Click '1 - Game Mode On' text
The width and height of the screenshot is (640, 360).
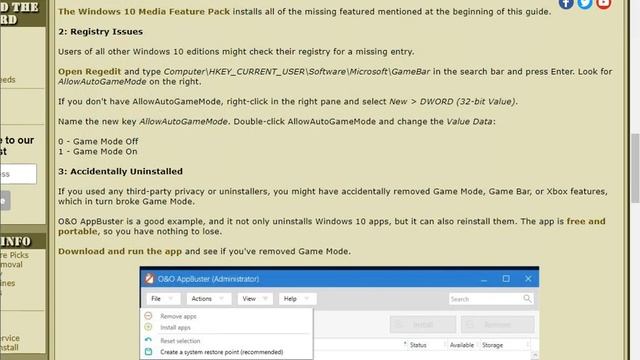point(98,151)
